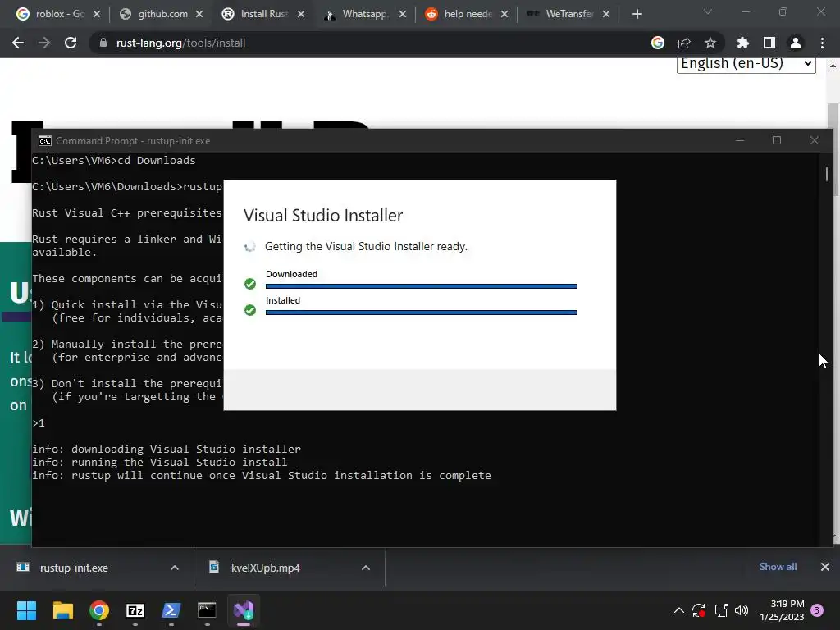Click the 'cd Downloads' command line

(113, 160)
